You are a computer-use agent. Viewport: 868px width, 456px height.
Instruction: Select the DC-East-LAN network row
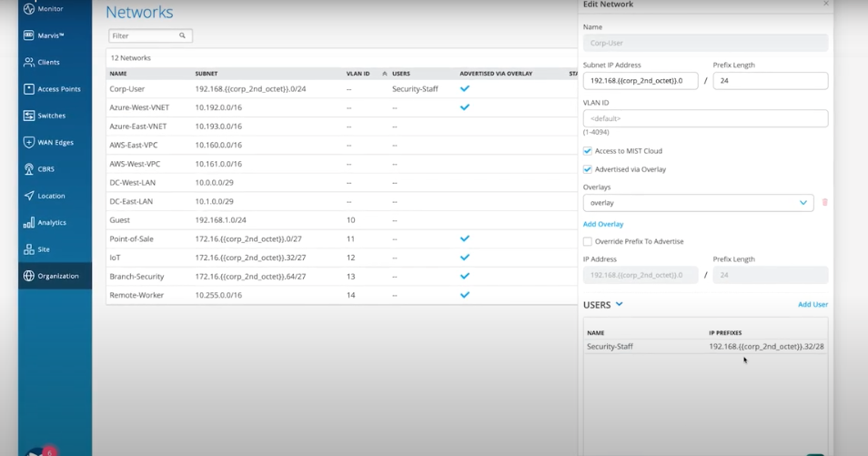(341, 201)
